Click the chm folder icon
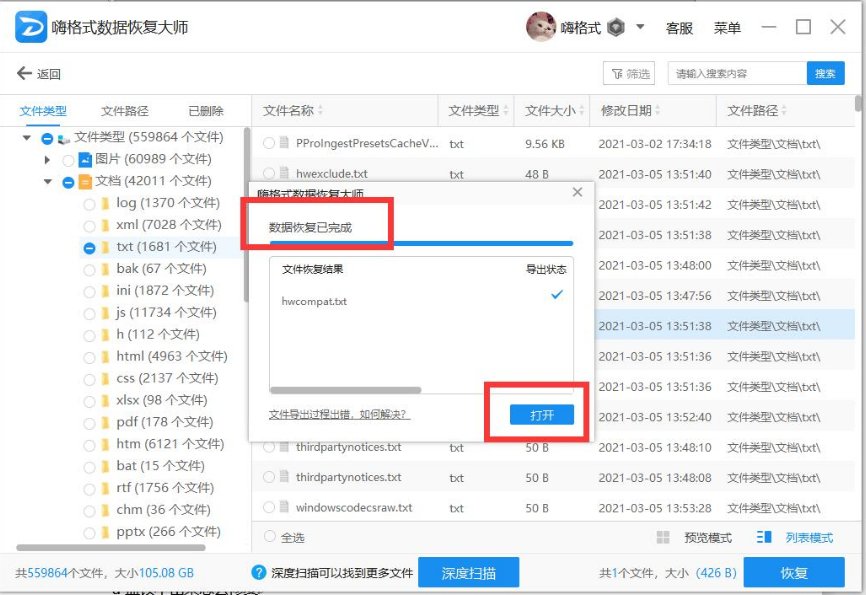Screen dimensions: 866x595 click(x=105, y=510)
